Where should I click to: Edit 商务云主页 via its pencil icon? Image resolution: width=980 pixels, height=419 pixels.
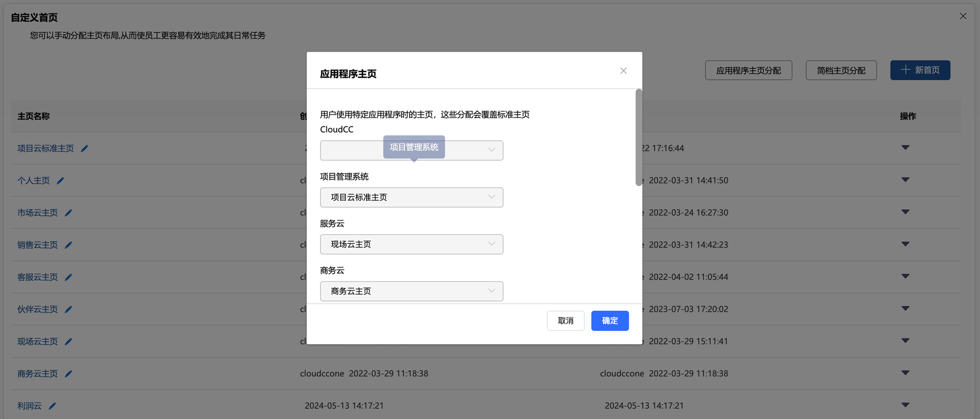coord(69,374)
